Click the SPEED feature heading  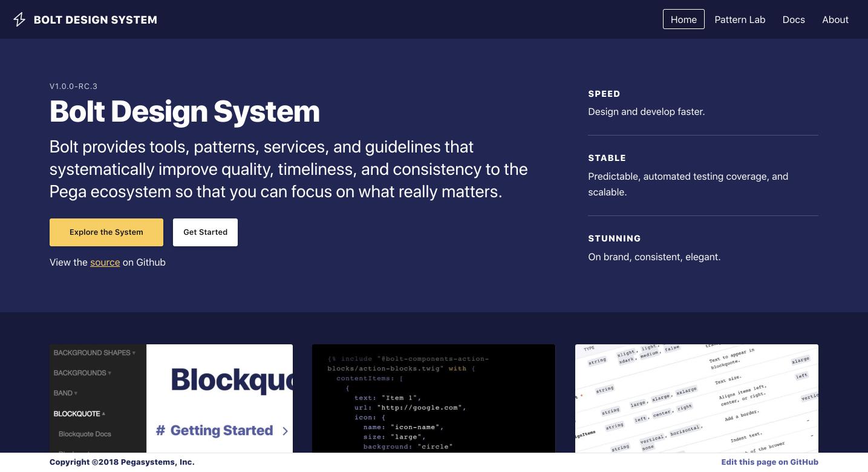[x=604, y=94]
